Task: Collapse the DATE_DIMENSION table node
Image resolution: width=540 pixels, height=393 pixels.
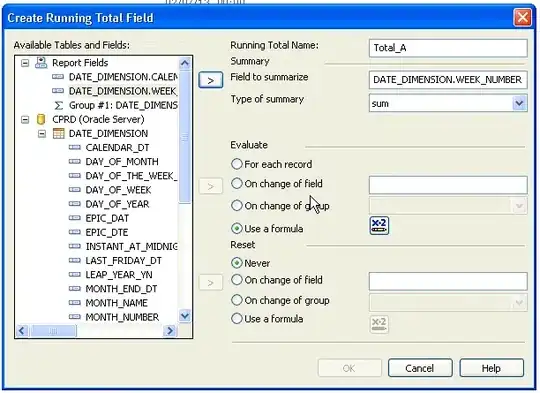Action: coord(42,133)
